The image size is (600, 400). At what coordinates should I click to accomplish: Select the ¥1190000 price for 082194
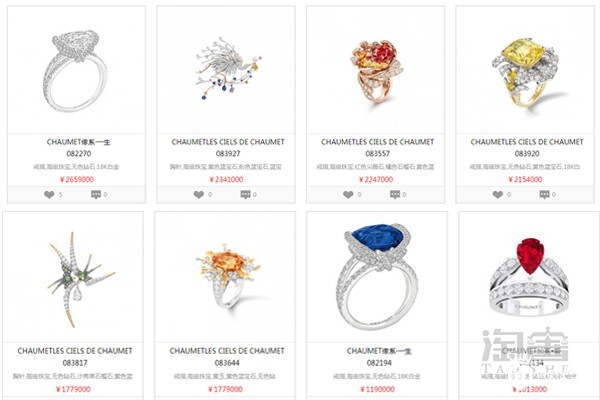[377, 389]
